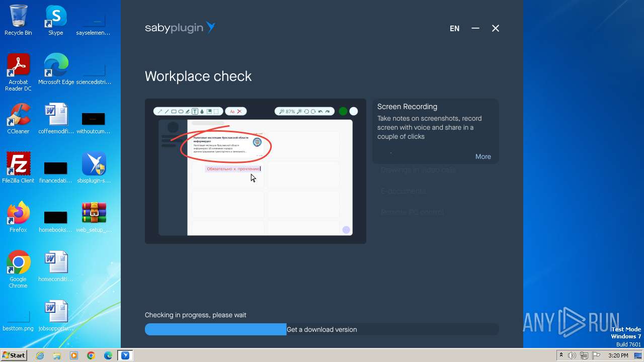The width and height of the screenshot is (644, 362).
Task: Launch Microsoft Edge desktop shortcut
Action: (56, 69)
